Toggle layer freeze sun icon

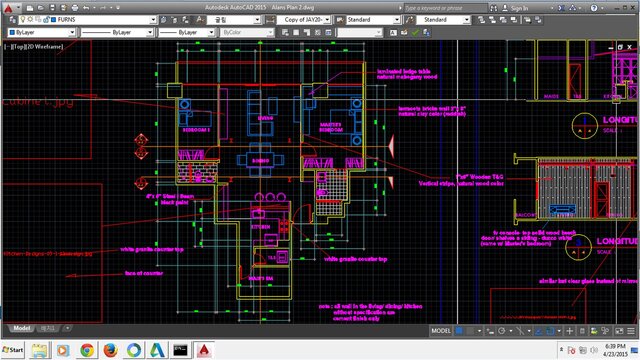pos(30,19)
